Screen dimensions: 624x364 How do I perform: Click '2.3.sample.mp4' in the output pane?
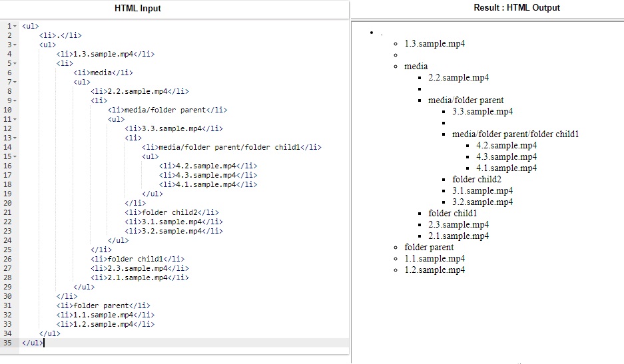pos(458,225)
